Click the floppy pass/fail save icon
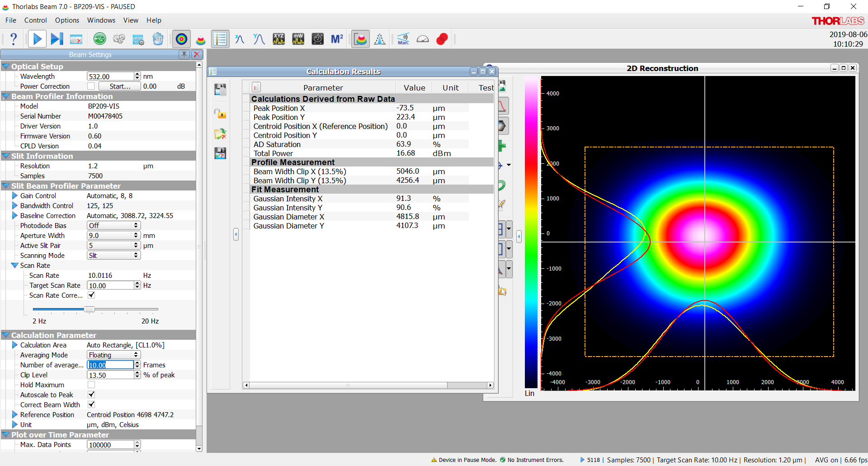This screenshot has height=466, width=868. point(220,153)
